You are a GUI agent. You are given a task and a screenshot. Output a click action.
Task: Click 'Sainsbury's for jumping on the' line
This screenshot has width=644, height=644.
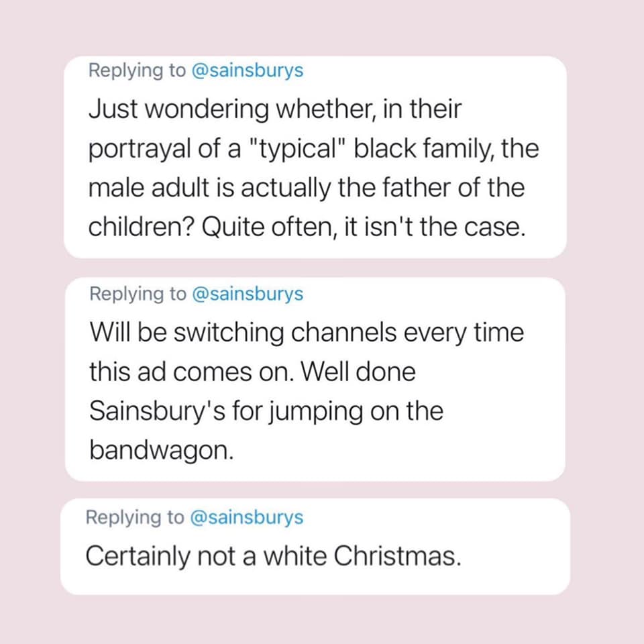[x=266, y=411]
